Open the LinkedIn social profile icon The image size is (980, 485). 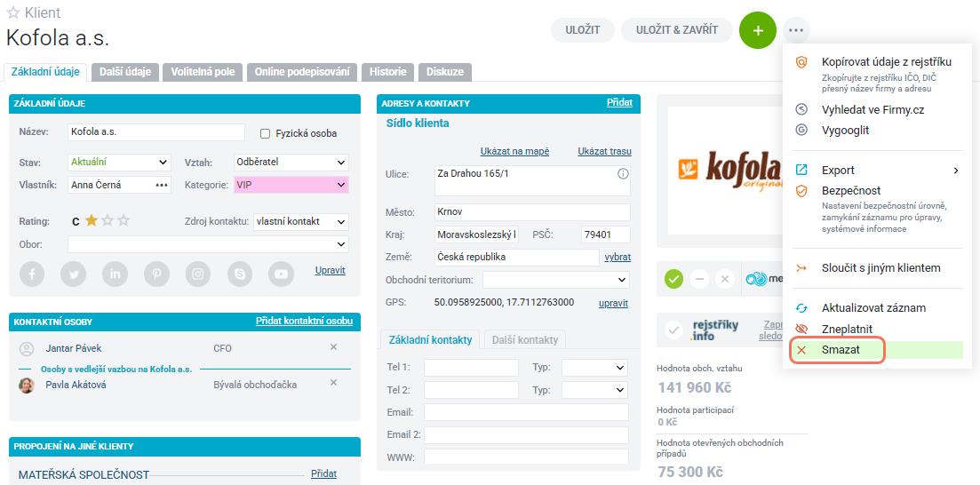click(115, 274)
